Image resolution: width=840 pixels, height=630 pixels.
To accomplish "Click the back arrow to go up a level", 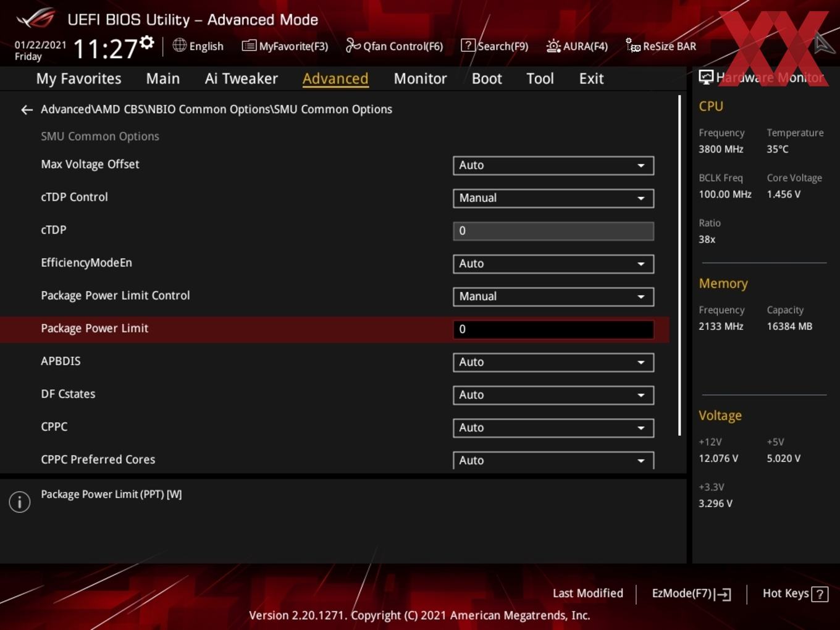I will (x=27, y=109).
